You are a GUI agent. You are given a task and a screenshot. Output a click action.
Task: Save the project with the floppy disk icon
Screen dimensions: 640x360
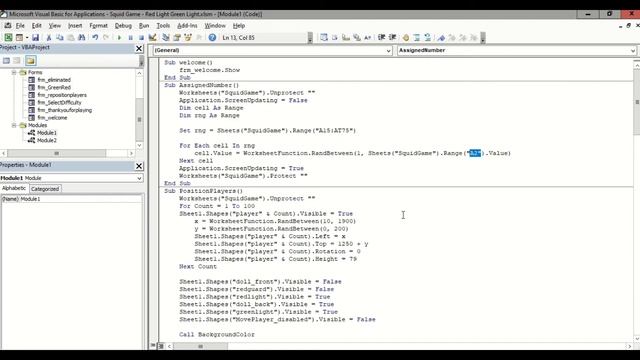(x=36, y=38)
